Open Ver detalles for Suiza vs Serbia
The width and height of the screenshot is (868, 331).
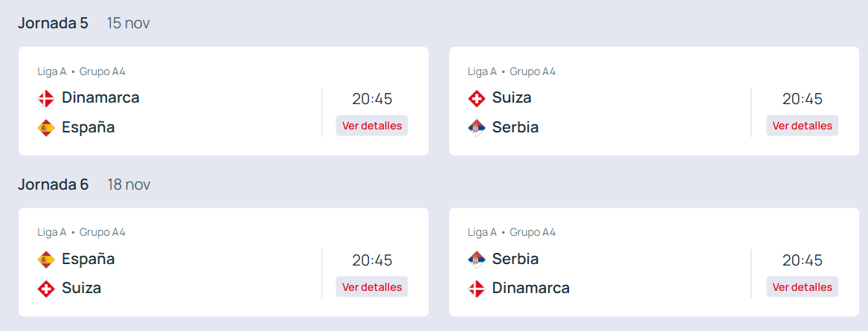pos(802,126)
